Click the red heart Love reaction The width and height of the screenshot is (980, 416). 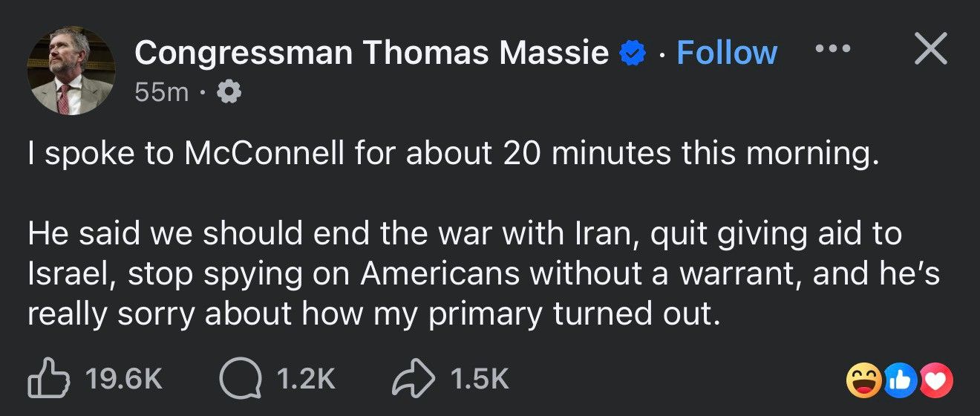point(936,381)
